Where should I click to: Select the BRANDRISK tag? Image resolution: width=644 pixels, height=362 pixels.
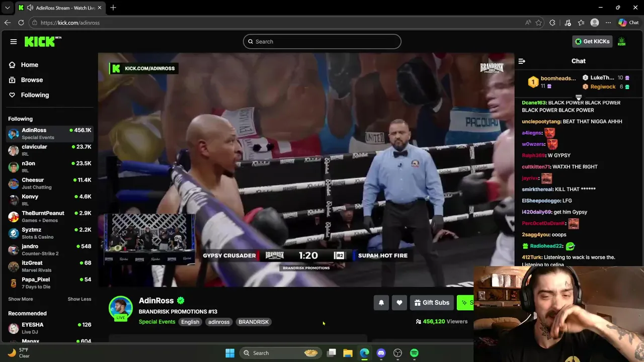(x=254, y=322)
